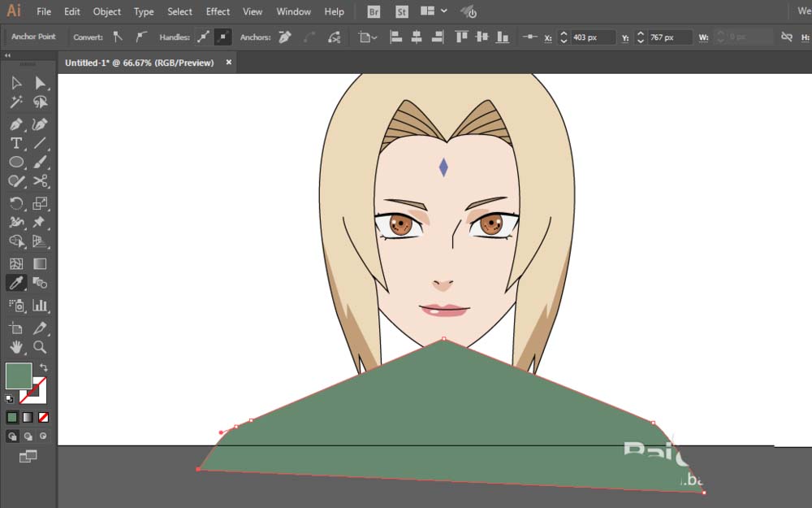The image size is (812, 508).
Task: Open the Arrange Documents dropdown
Action: point(434,11)
